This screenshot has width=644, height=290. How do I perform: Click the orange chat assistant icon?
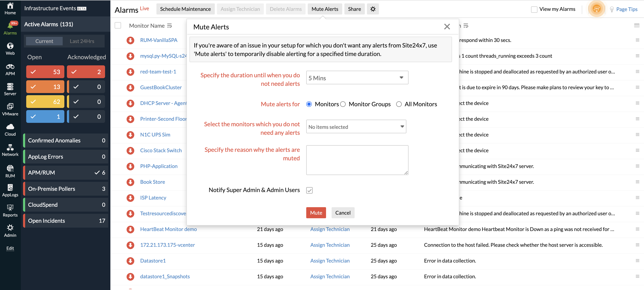tap(596, 9)
